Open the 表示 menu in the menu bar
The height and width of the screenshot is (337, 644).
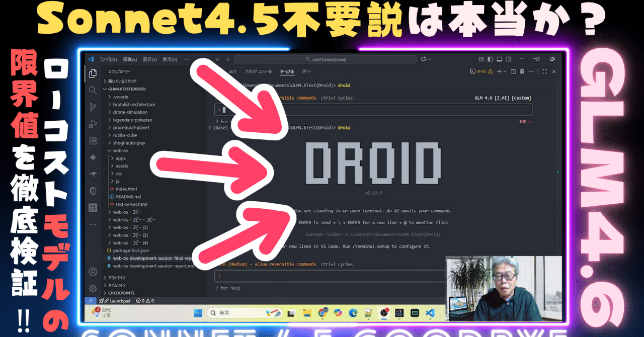pyautogui.click(x=169, y=59)
